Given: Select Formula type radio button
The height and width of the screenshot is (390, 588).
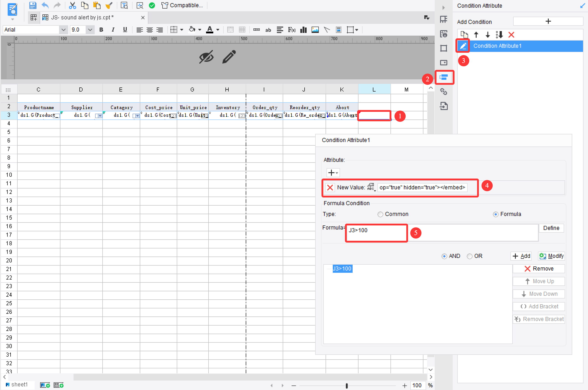Looking at the screenshot, I should pos(496,214).
